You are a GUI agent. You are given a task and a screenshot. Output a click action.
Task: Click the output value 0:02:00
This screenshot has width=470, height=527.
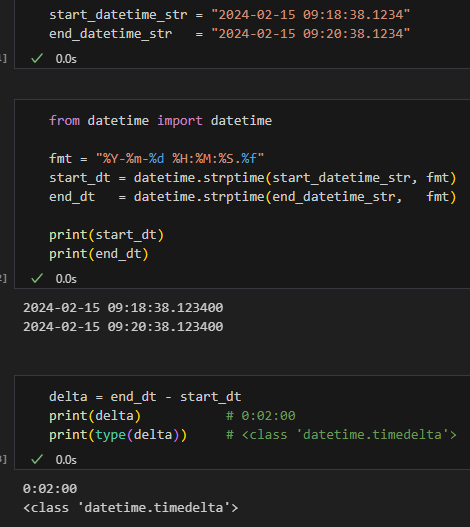tap(50, 489)
